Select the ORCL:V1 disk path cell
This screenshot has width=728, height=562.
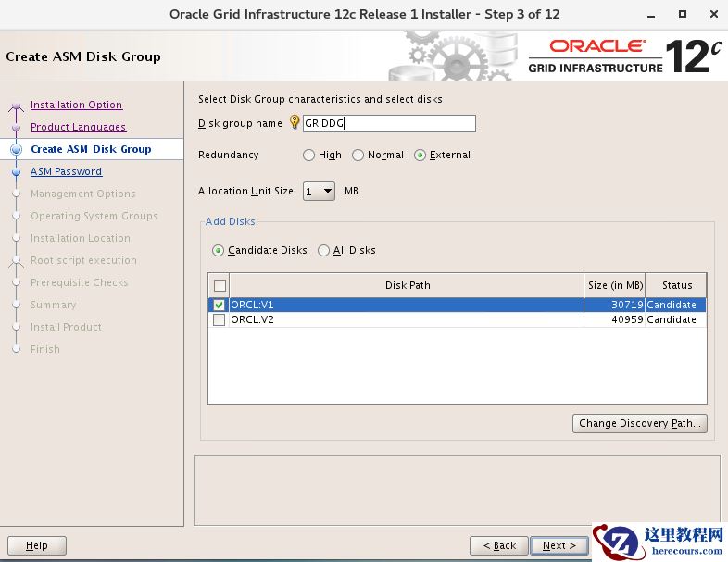pos(407,305)
